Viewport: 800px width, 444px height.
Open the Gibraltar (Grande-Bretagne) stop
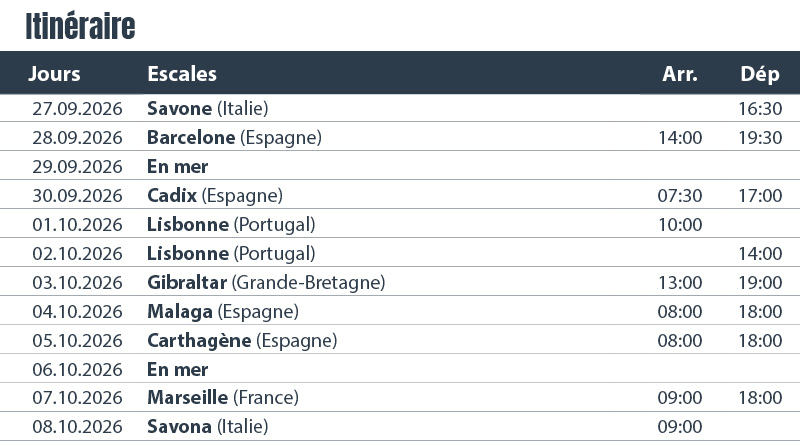[266, 283]
